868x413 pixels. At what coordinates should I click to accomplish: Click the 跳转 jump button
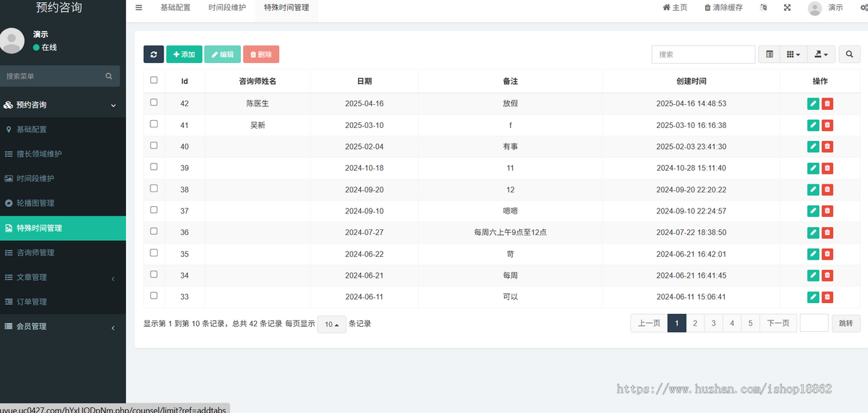846,323
